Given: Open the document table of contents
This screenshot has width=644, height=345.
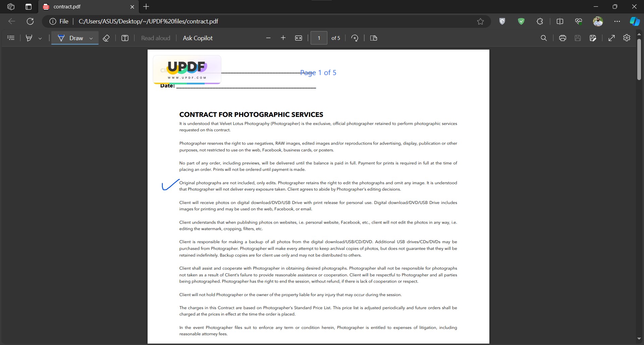Looking at the screenshot, I should [11, 38].
